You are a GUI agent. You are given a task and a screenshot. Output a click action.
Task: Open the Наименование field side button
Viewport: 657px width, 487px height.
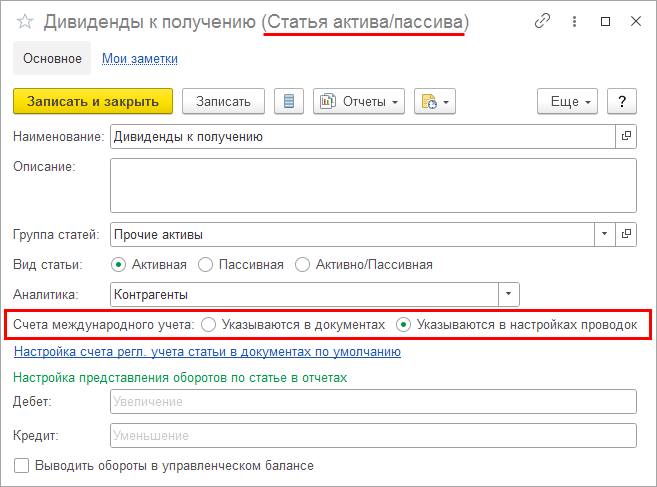[x=627, y=136]
